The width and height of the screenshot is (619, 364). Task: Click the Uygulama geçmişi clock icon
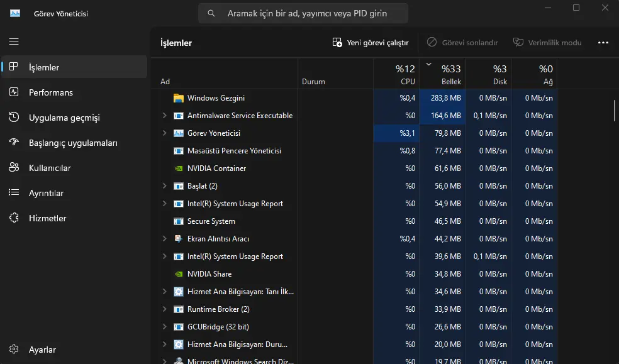tap(14, 118)
